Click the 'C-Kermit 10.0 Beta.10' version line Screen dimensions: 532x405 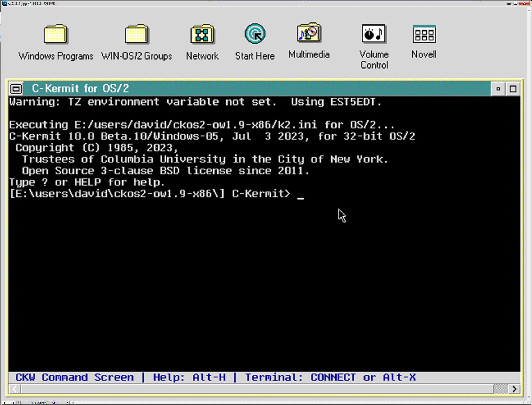pyautogui.click(x=212, y=136)
